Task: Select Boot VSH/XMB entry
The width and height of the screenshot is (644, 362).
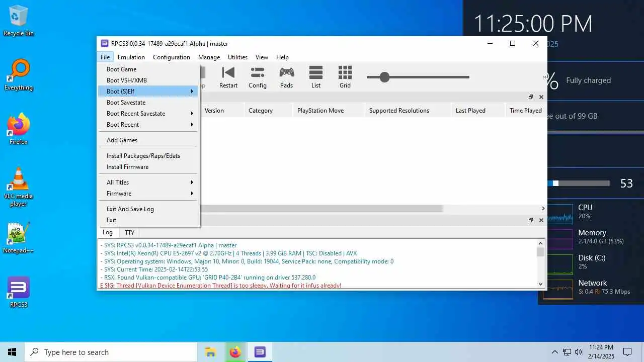Action: (x=148, y=80)
